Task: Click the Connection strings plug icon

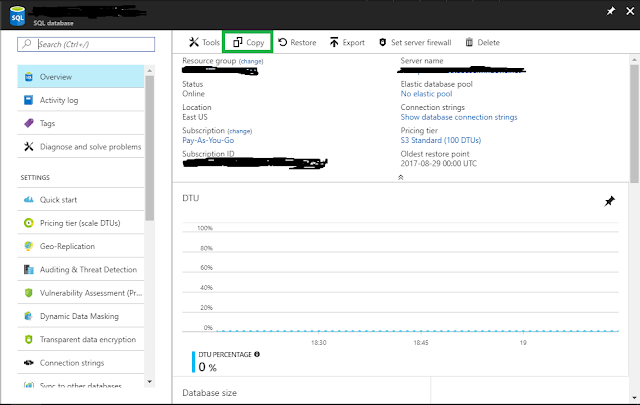Action: pyautogui.click(x=29, y=363)
